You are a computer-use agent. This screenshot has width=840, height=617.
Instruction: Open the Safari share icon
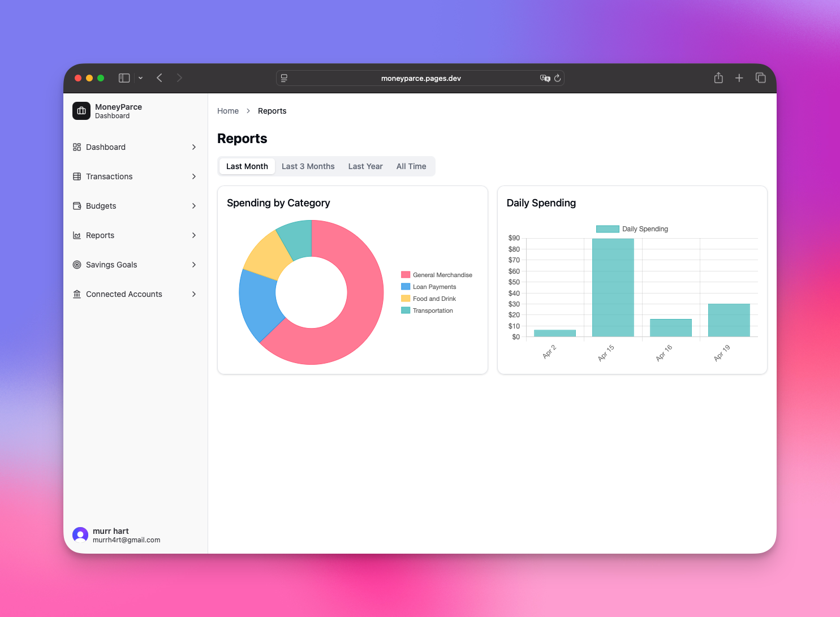pos(718,78)
